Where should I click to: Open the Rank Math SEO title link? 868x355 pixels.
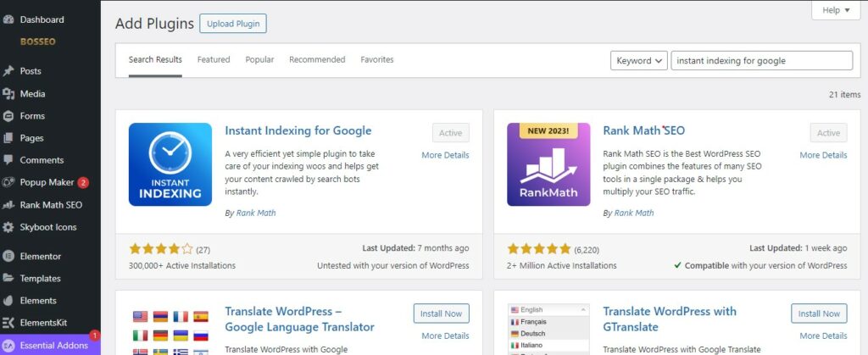(644, 131)
